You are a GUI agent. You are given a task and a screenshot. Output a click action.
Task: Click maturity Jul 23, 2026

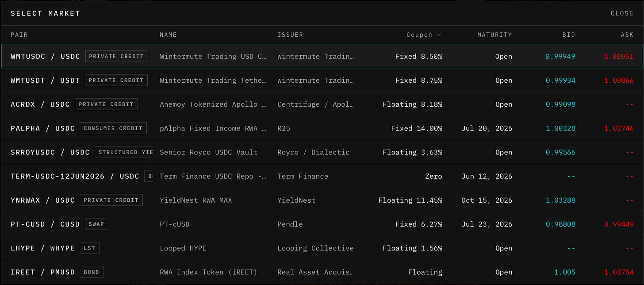point(487,224)
